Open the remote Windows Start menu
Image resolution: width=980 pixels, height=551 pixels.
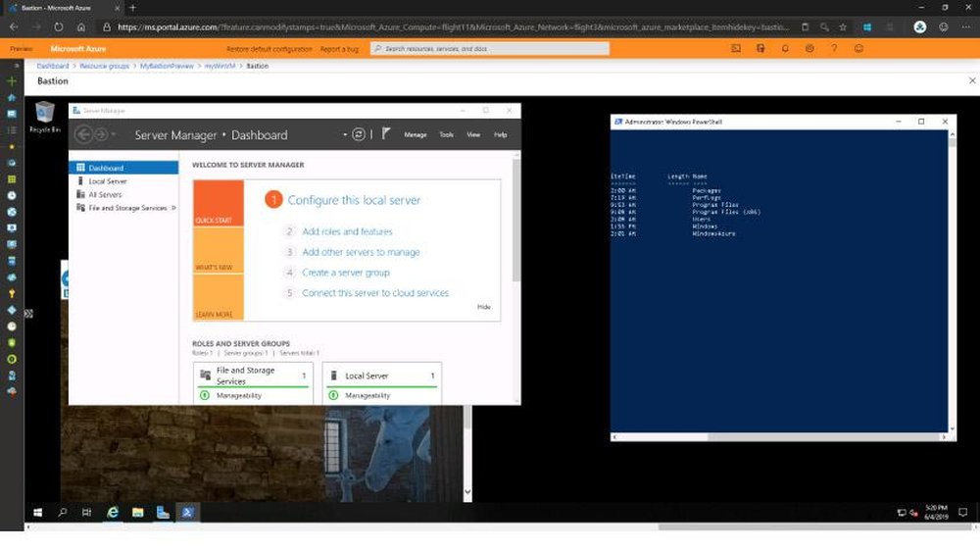click(37, 512)
